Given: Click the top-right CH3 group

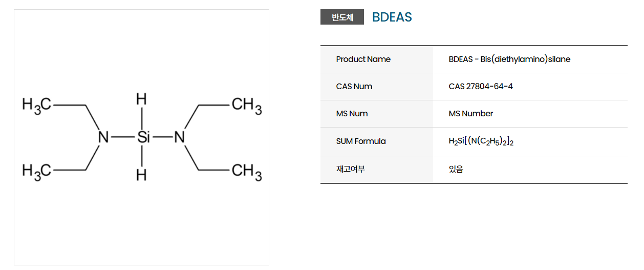Looking at the screenshot, I should point(246,105).
